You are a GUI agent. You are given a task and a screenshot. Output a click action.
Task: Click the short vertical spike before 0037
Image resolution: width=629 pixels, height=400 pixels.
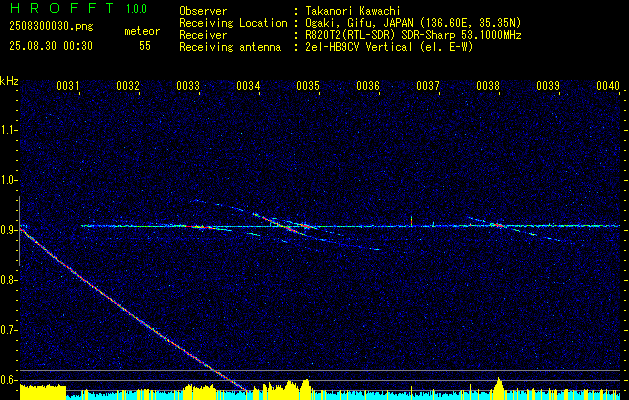[412, 221]
